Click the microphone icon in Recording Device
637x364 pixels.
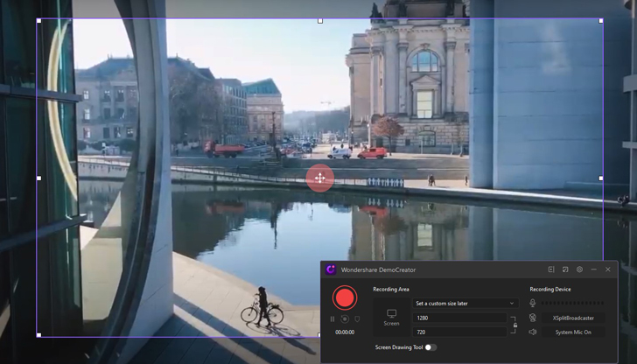(533, 303)
